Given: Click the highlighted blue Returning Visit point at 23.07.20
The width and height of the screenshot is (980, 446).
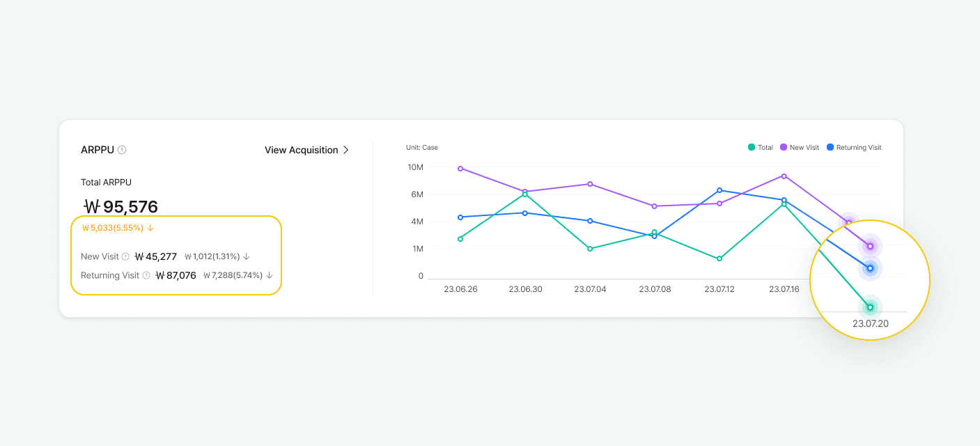Looking at the screenshot, I should coord(870,268).
